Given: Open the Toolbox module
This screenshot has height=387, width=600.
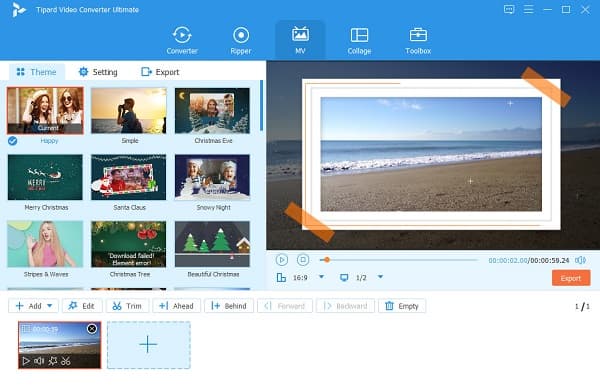Looking at the screenshot, I should click(418, 40).
